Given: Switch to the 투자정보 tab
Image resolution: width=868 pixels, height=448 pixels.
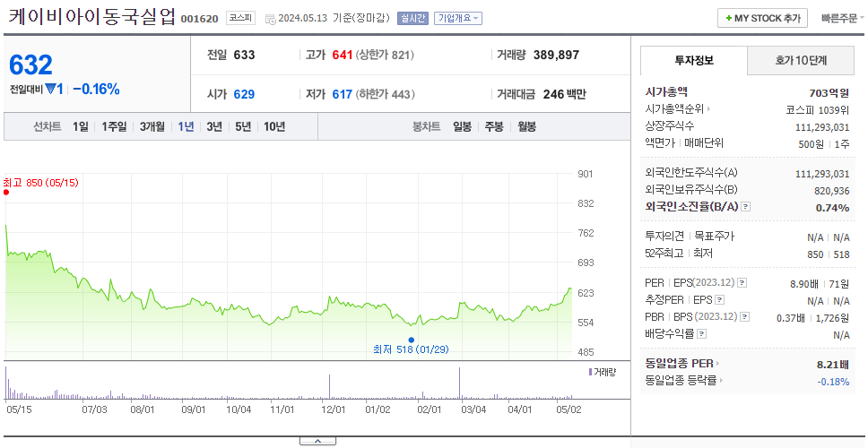Looking at the screenshot, I should pos(694,60).
